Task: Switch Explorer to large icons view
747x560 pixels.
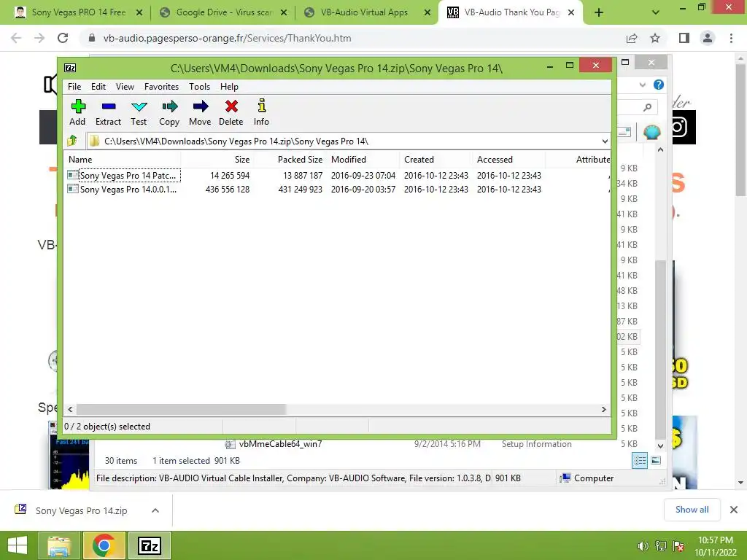Action: tap(656, 461)
